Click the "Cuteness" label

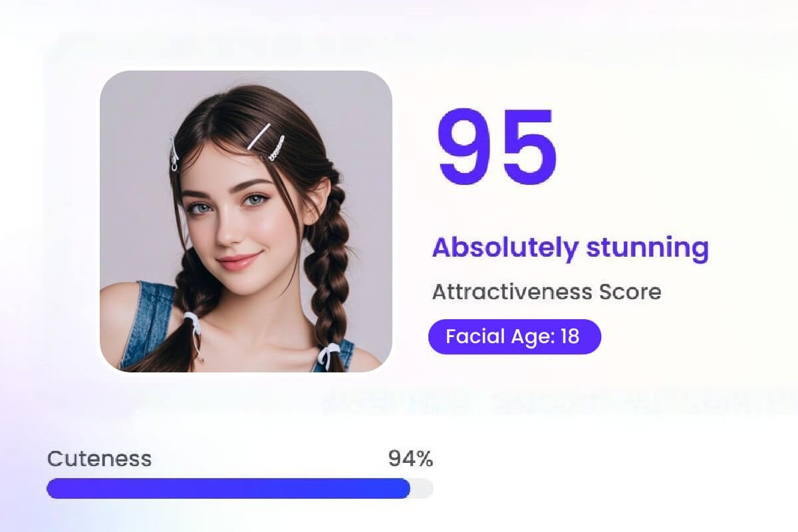[x=99, y=458]
